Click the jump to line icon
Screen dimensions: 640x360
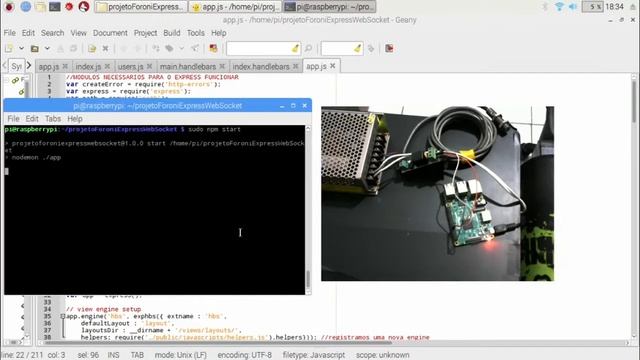[371, 49]
